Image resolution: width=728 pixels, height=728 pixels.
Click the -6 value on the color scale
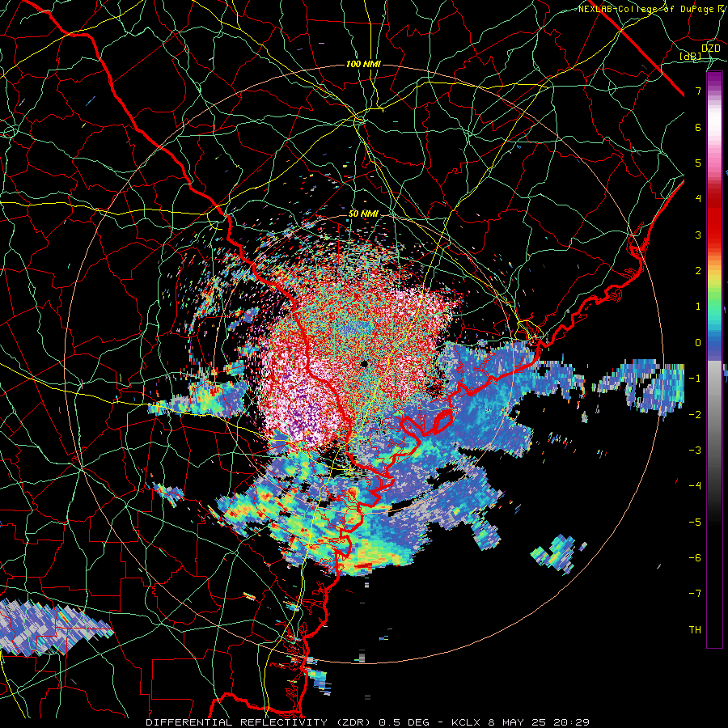[695, 557]
